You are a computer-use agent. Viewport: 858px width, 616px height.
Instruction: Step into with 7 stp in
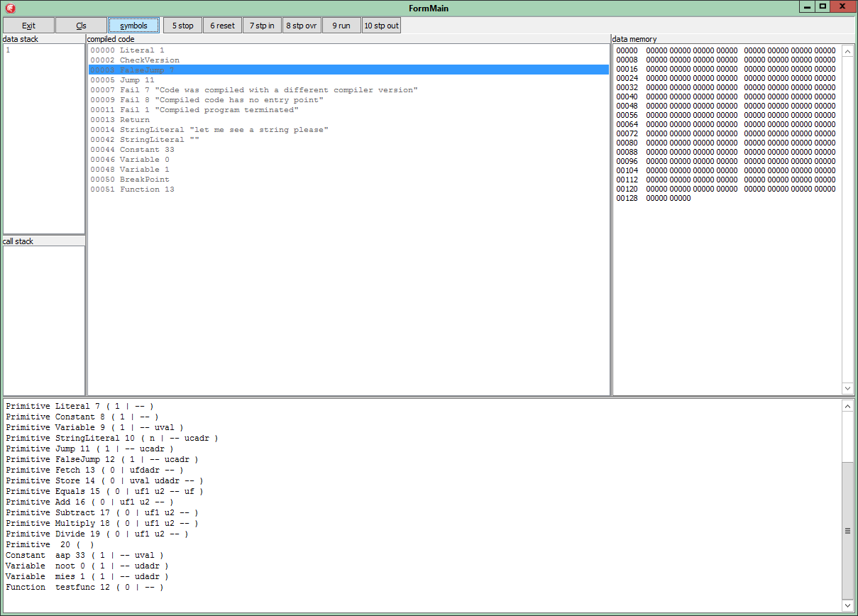click(262, 26)
